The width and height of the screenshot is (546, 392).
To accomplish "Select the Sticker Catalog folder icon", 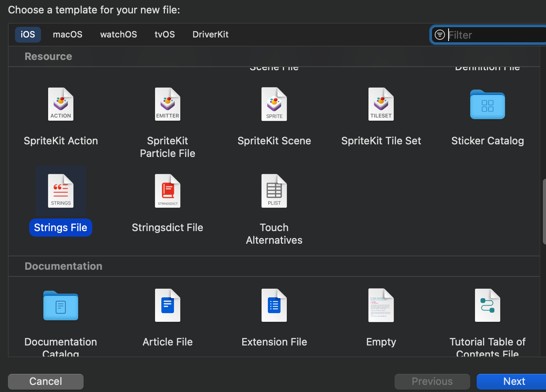I will pyautogui.click(x=488, y=105).
